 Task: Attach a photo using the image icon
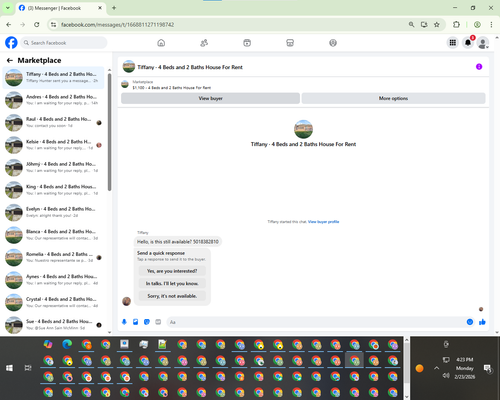click(135, 322)
